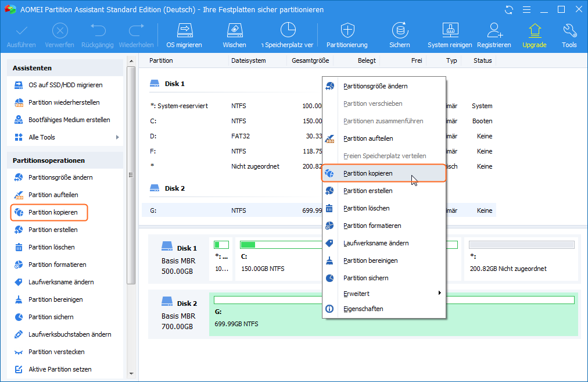Click the Verwerfen discard button
The width and height of the screenshot is (588, 382).
[60, 35]
